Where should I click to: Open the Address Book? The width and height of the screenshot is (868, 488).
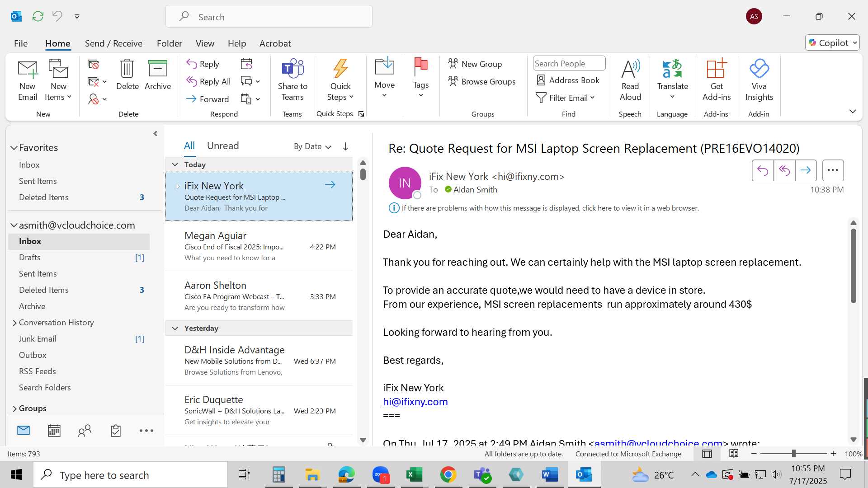click(568, 80)
